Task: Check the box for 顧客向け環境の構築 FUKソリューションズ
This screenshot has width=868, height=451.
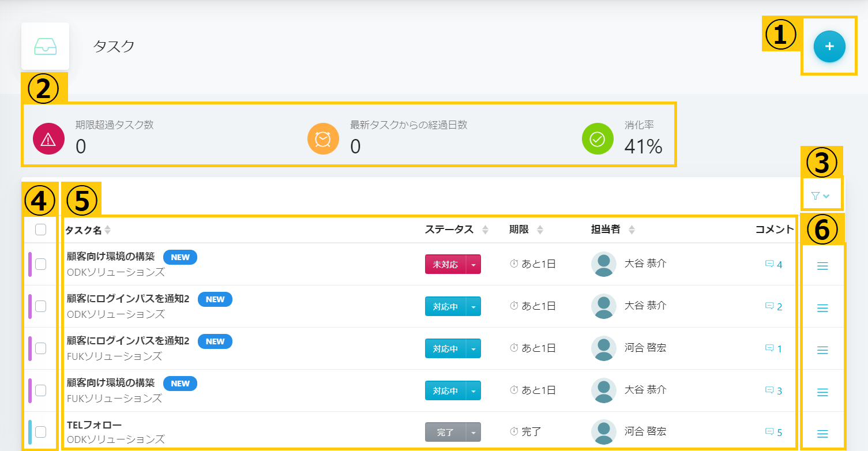Action: [x=40, y=390]
